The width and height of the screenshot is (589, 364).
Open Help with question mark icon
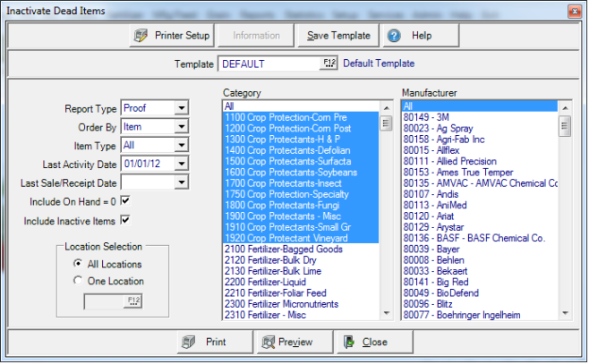(410, 36)
